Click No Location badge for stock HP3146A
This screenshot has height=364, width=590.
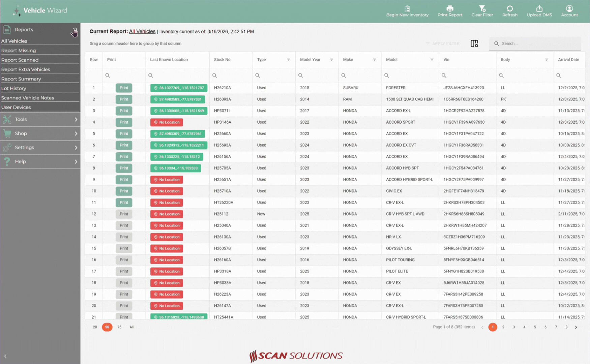click(167, 122)
